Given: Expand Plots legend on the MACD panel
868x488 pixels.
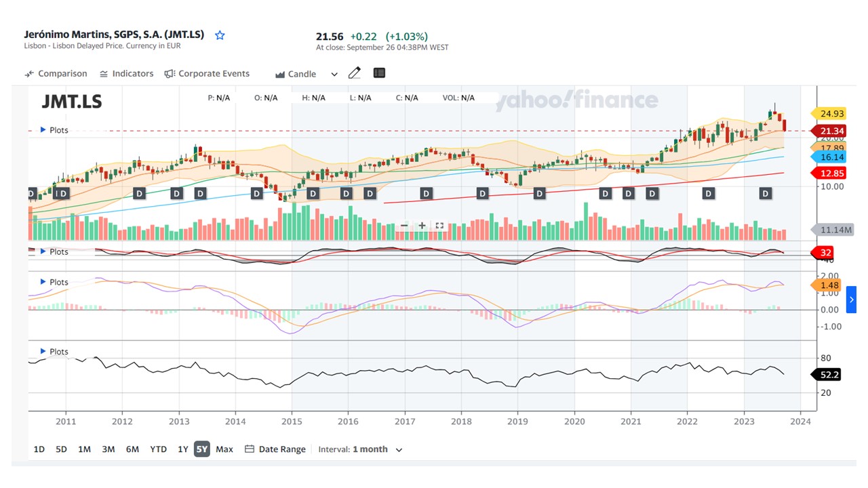Looking at the screenshot, I should point(54,282).
